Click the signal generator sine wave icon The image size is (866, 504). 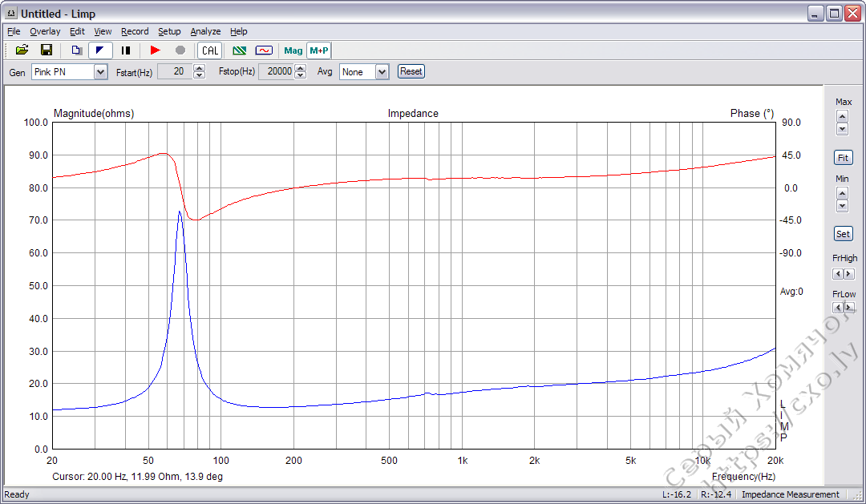[264, 50]
